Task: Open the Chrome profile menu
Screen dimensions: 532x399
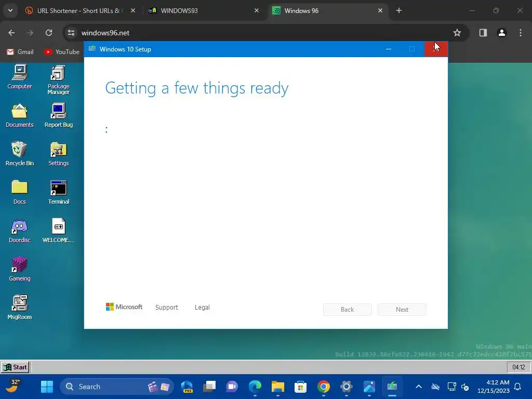Action: pyautogui.click(x=502, y=33)
